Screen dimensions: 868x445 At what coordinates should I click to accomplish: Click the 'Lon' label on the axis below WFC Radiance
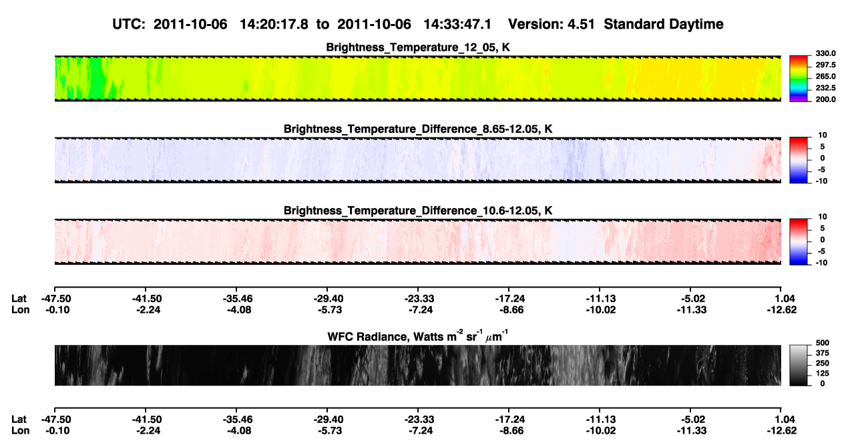point(19,430)
